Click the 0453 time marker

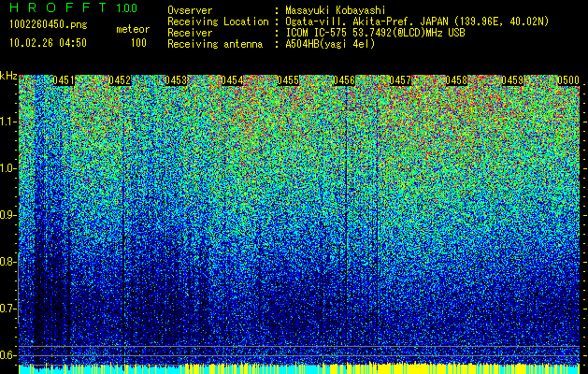pos(176,80)
